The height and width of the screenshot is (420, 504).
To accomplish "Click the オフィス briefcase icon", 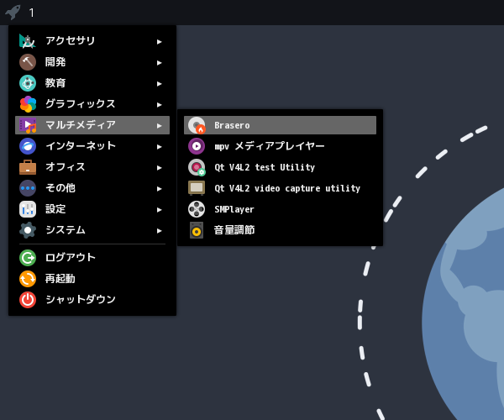I will click(x=28, y=167).
